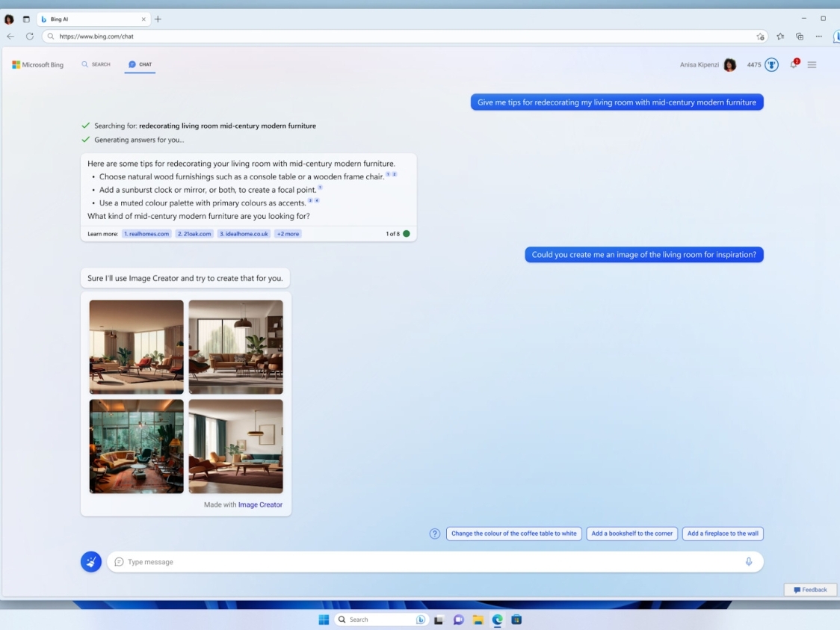Open Microsoft Edge from the taskbar
This screenshot has height=630, width=840.
coord(497,620)
